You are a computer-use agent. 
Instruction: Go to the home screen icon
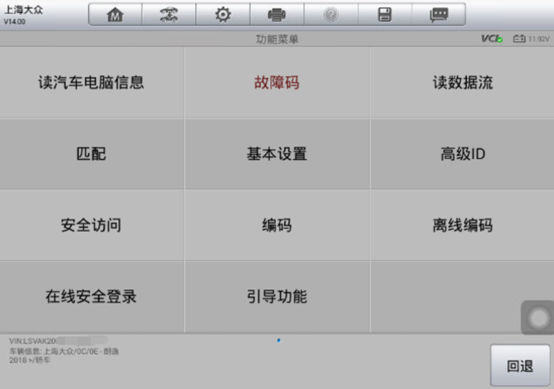[115, 14]
